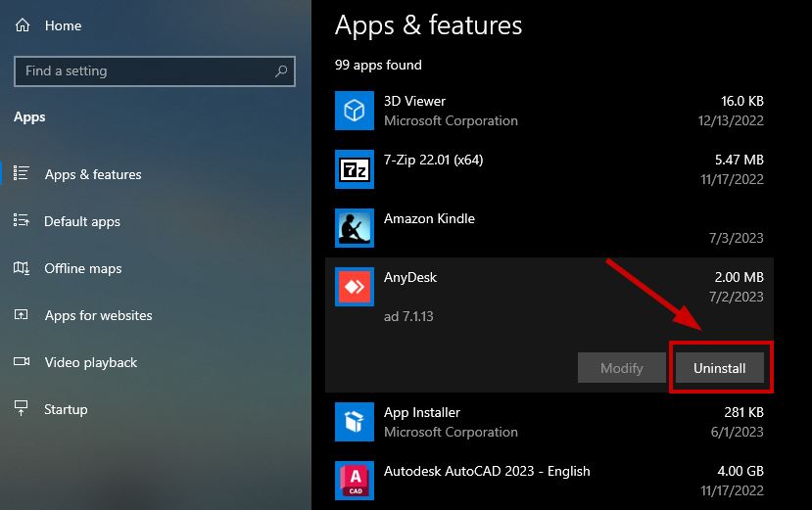Click the 99 apps found text
The image size is (812, 510).
[378, 66]
